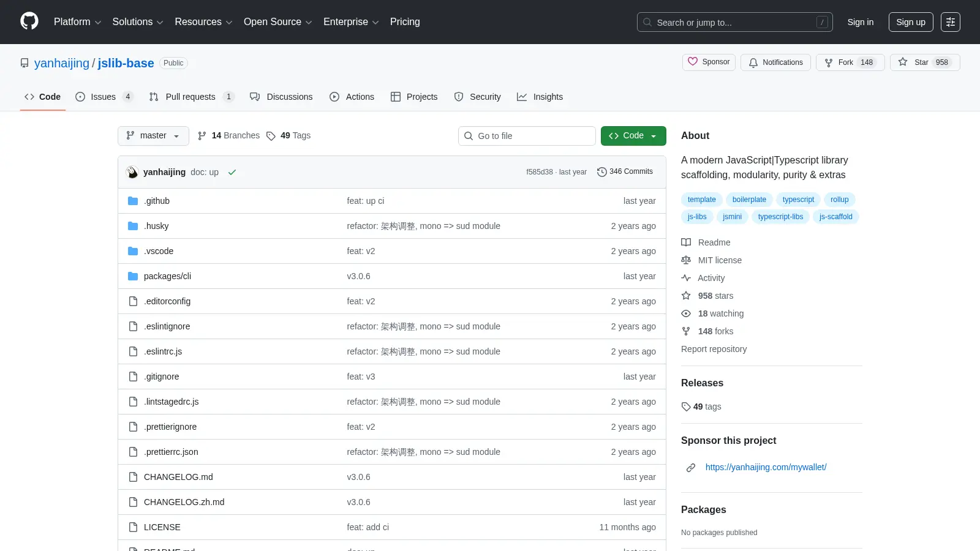Viewport: 980px width, 551px height.
Task: Click the GitHub logo icon
Action: [29, 21]
